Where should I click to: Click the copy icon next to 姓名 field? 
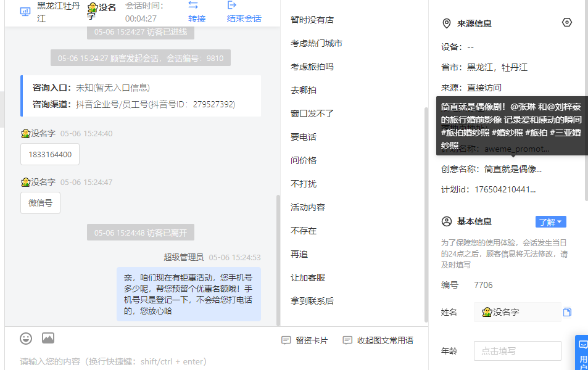point(567,312)
